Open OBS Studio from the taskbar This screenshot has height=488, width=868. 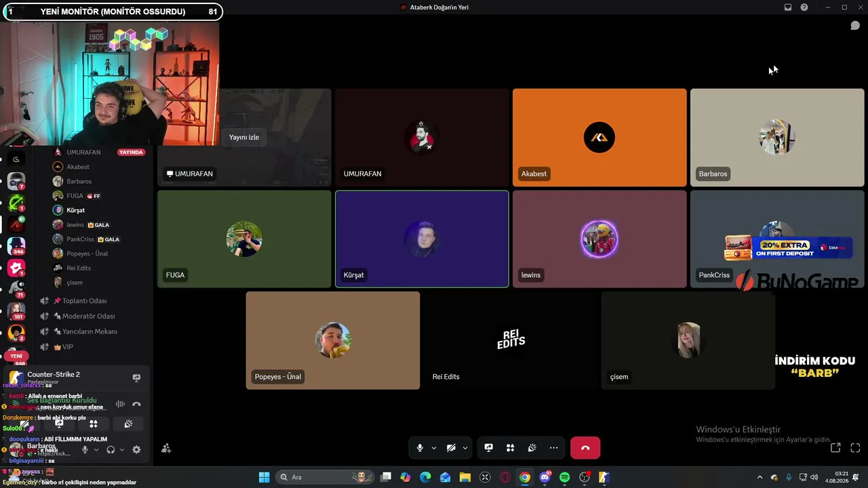585,477
